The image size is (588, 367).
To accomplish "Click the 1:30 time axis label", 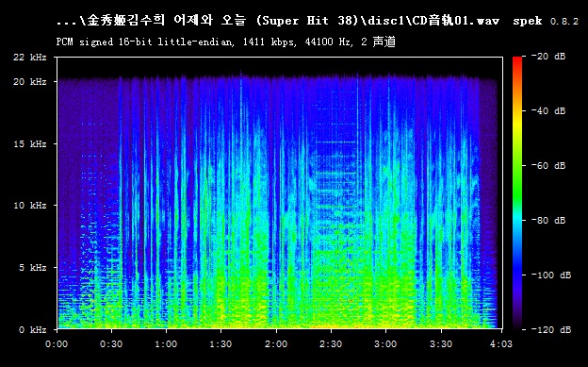I will point(220,344).
